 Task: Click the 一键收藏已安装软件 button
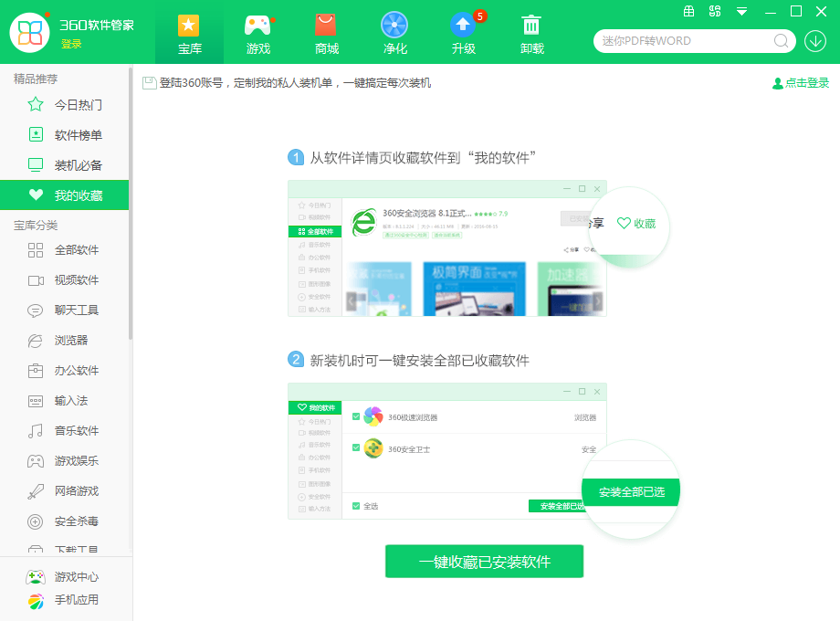(x=484, y=562)
